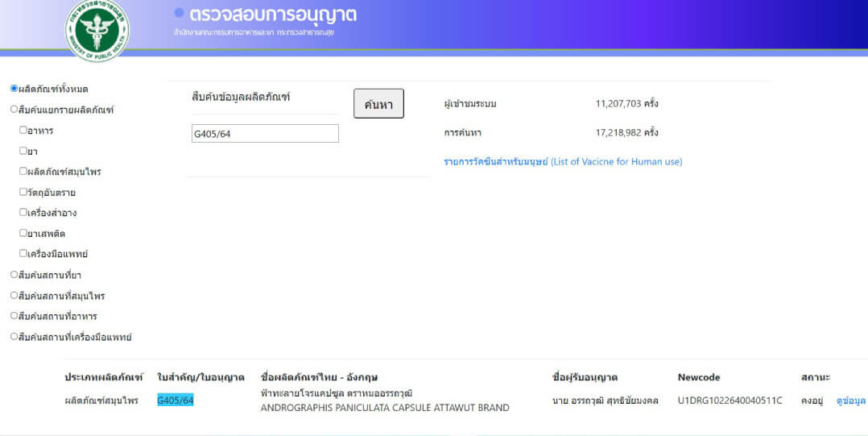Open the ดูข้อมูล link in the result row
868x436 pixels.
point(851,401)
